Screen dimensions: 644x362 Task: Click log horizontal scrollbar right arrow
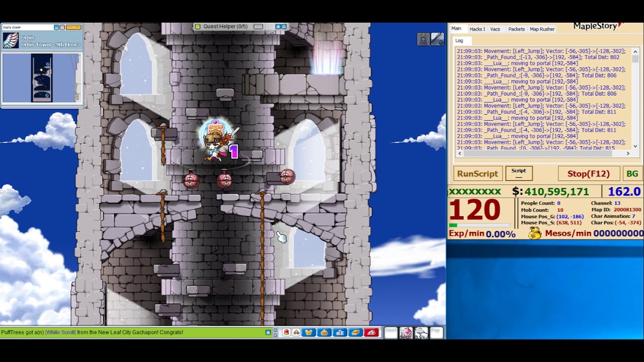628,153
